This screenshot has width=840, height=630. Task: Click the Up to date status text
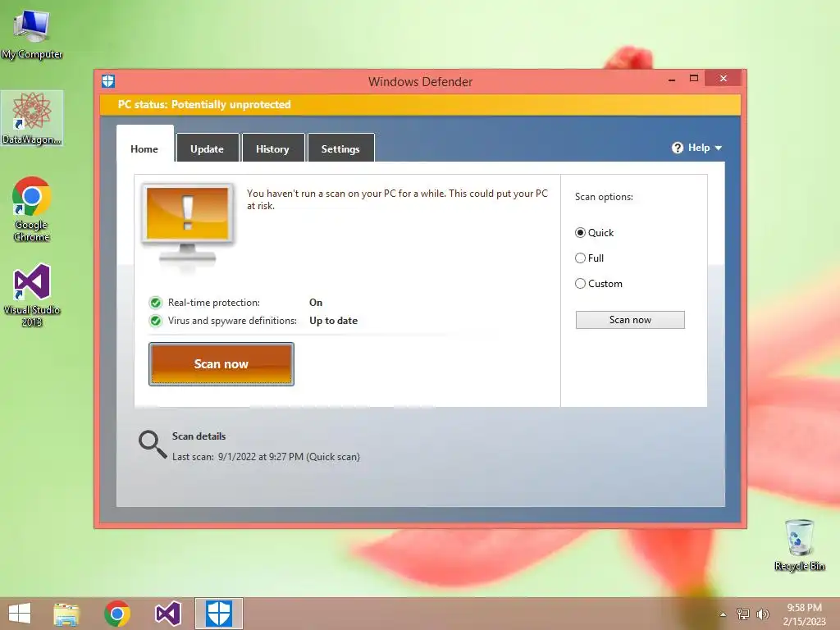point(333,321)
